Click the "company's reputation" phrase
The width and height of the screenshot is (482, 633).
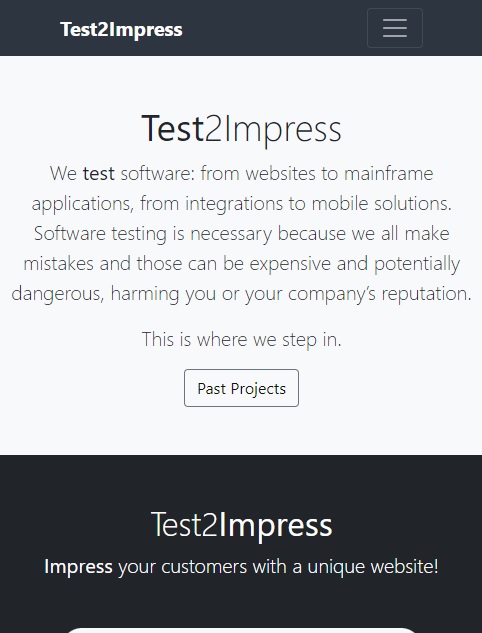(379, 294)
